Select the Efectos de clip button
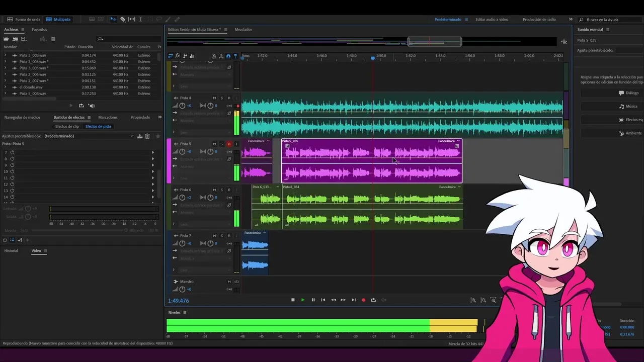The height and width of the screenshot is (362, 644). 67,126
